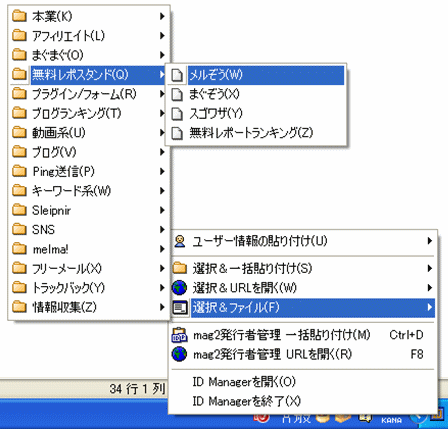Click the folder icon beside melma!
448x429 pixels.
coord(19,248)
